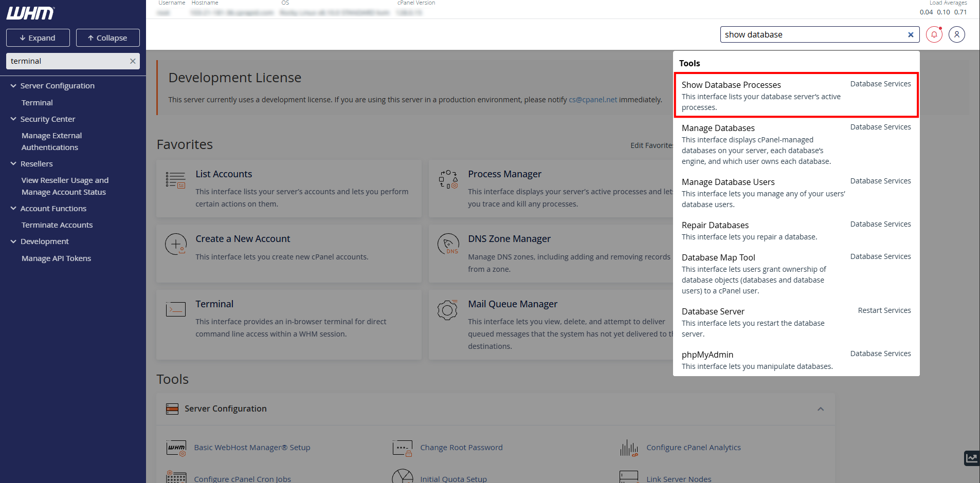The height and width of the screenshot is (483, 980).
Task: Select Repair Databases search result
Action: click(x=796, y=231)
